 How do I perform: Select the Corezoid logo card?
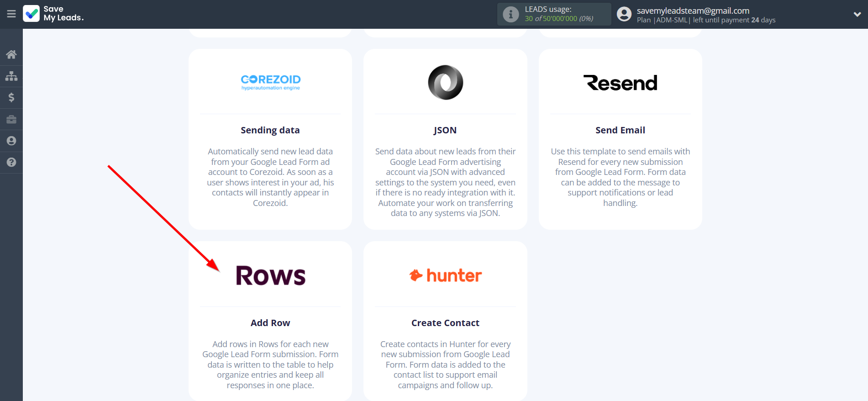pyautogui.click(x=270, y=82)
